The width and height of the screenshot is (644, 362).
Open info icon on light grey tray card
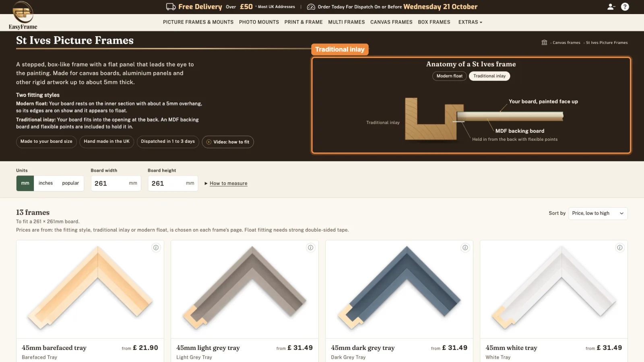(311, 248)
